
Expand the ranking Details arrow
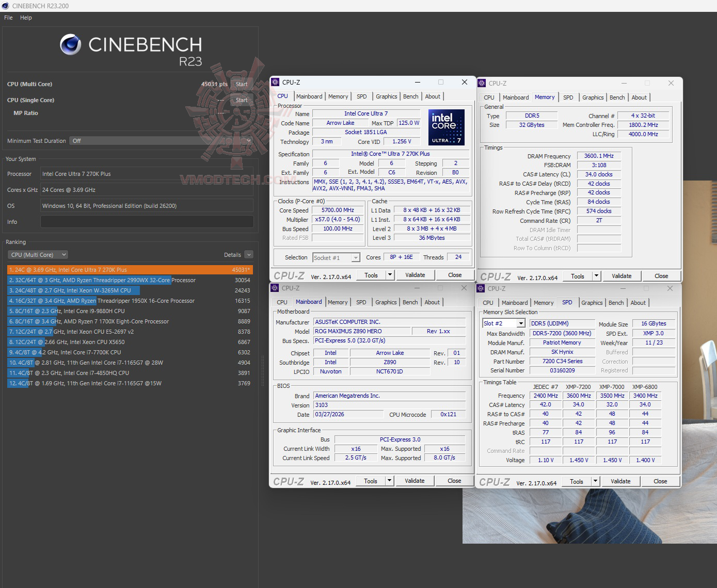coord(249,255)
